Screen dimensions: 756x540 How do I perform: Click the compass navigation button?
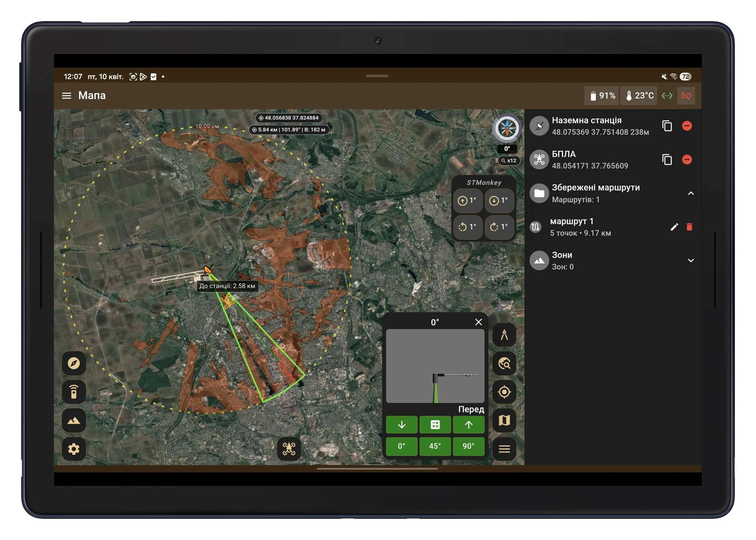(x=74, y=363)
